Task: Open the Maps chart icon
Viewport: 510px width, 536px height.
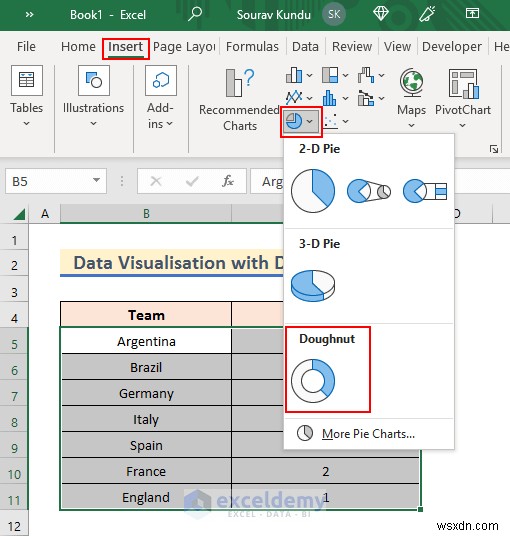Action: (412, 82)
